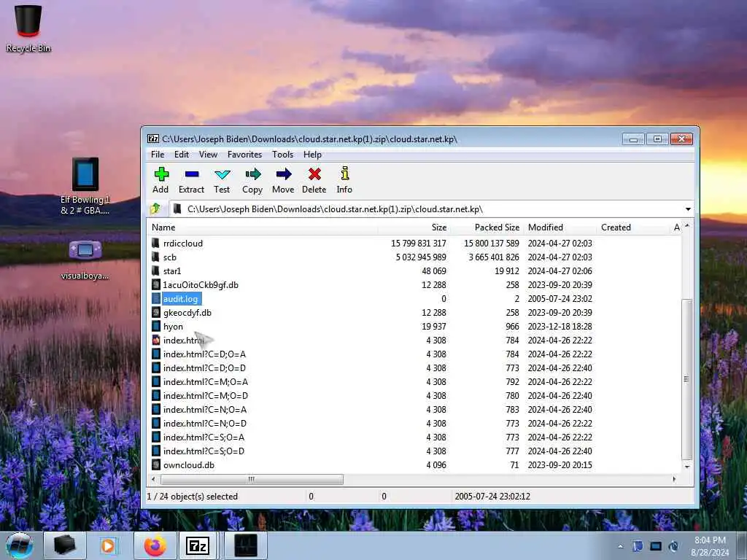Show hidden tray icons arrow
The height and width of the screenshot is (560, 747).
pos(620,546)
